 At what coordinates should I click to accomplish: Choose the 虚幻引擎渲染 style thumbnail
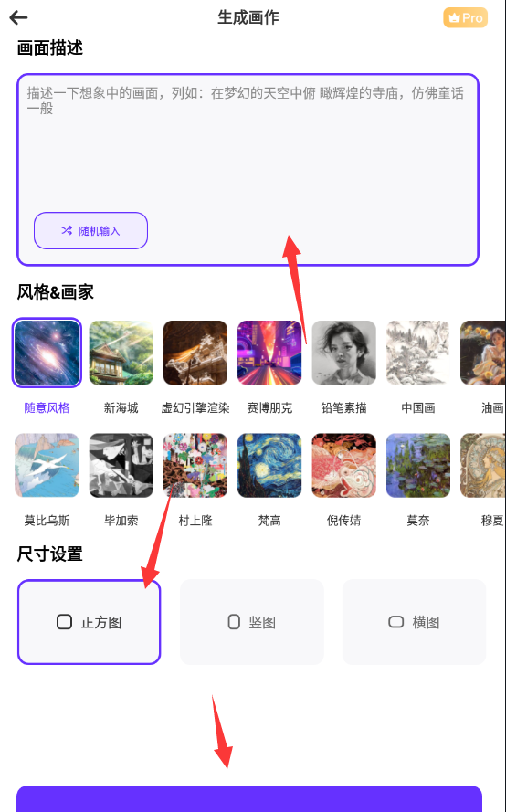click(195, 353)
